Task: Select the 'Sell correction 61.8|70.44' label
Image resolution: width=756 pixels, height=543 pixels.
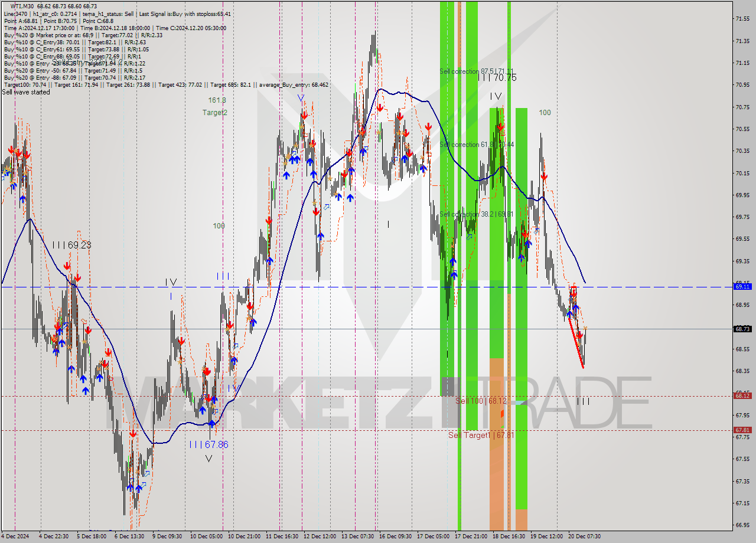Action: point(477,145)
